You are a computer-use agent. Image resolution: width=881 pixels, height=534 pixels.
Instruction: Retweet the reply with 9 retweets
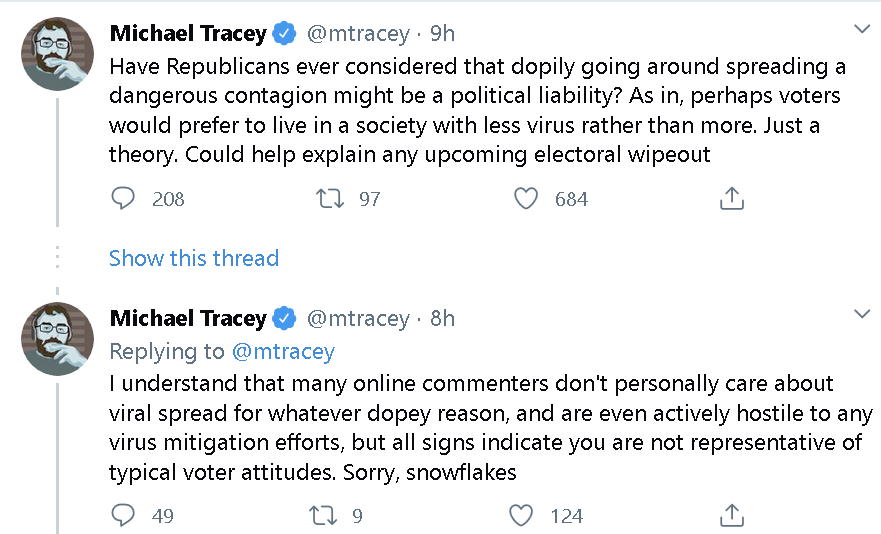click(x=323, y=515)
